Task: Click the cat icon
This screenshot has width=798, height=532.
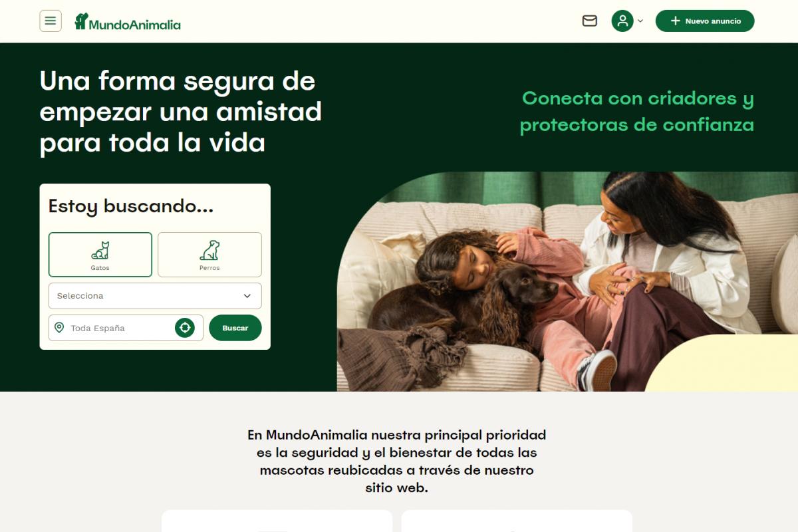Action: point(100,250)
